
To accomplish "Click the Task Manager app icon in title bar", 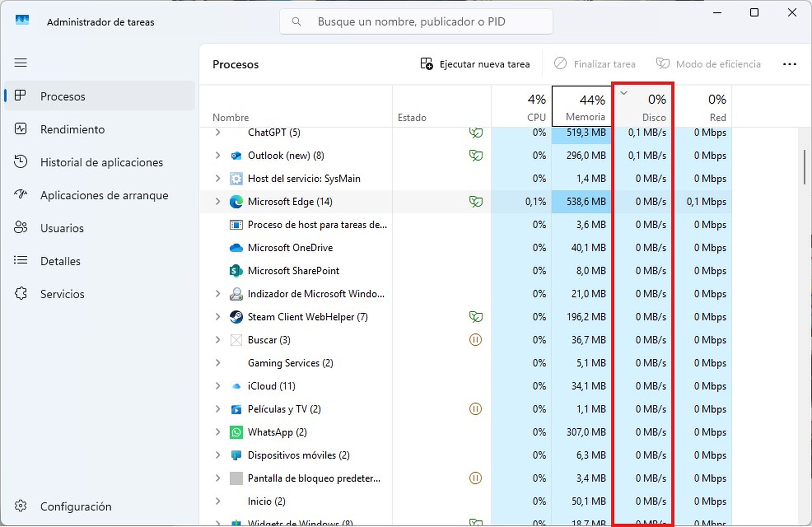I will (x=22, y=20).
